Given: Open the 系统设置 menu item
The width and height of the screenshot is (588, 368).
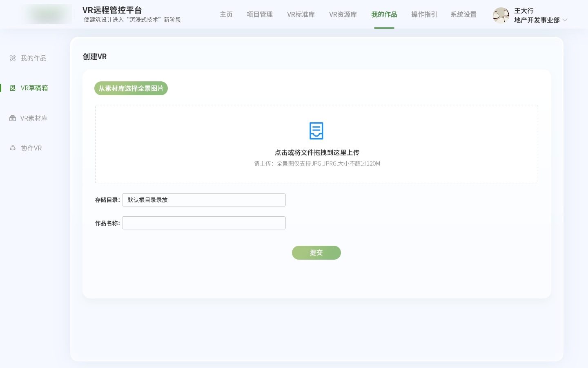Looking at the screenshot, I should (x=463, y=14).
